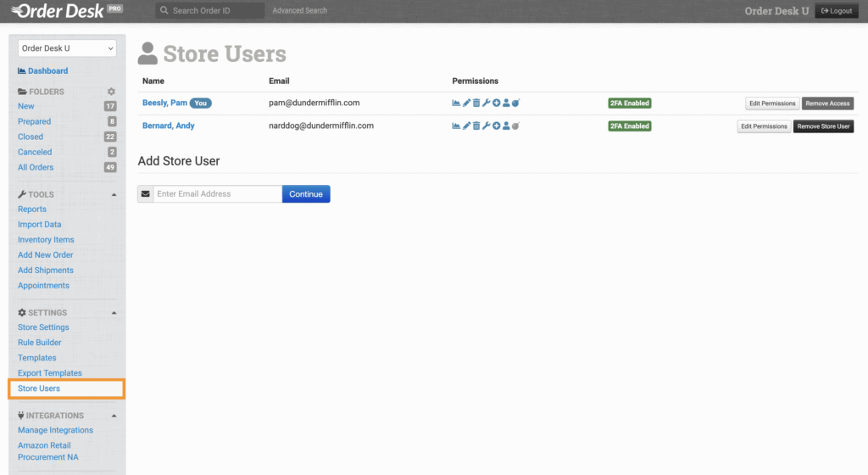Click Edit Permissions for Andy Bernard

[x=764, y=126]
